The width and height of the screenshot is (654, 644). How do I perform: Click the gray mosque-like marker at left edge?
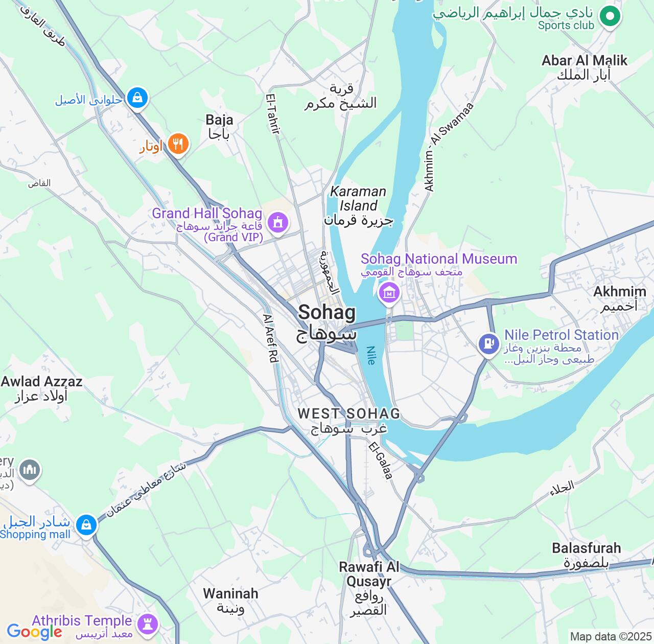tap(30, 470)
